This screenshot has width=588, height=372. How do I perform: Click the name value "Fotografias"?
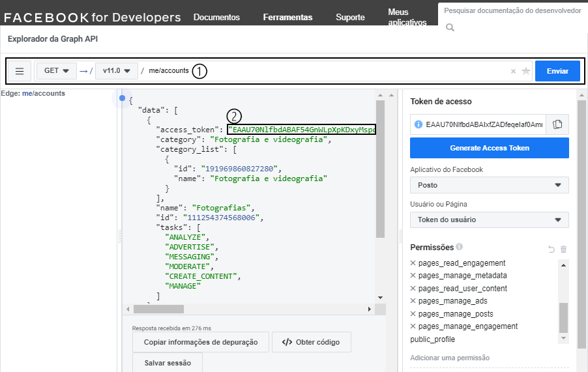click(221, 208)
